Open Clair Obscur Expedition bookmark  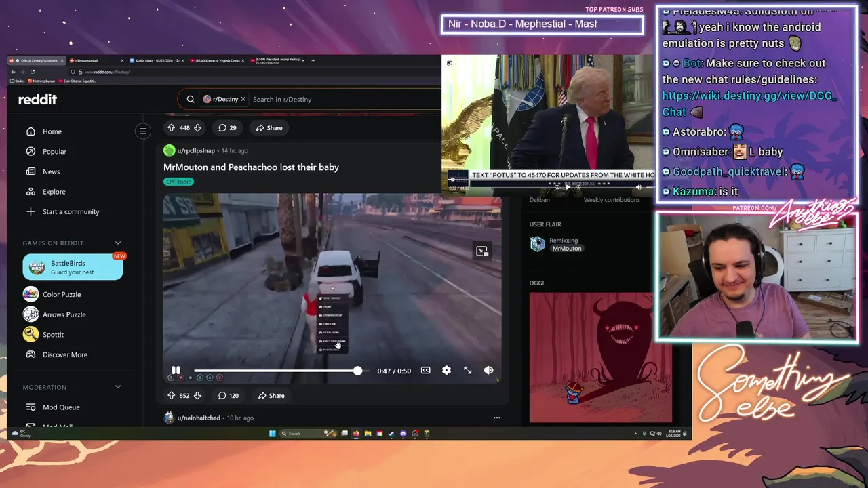[x=77, y=81]
